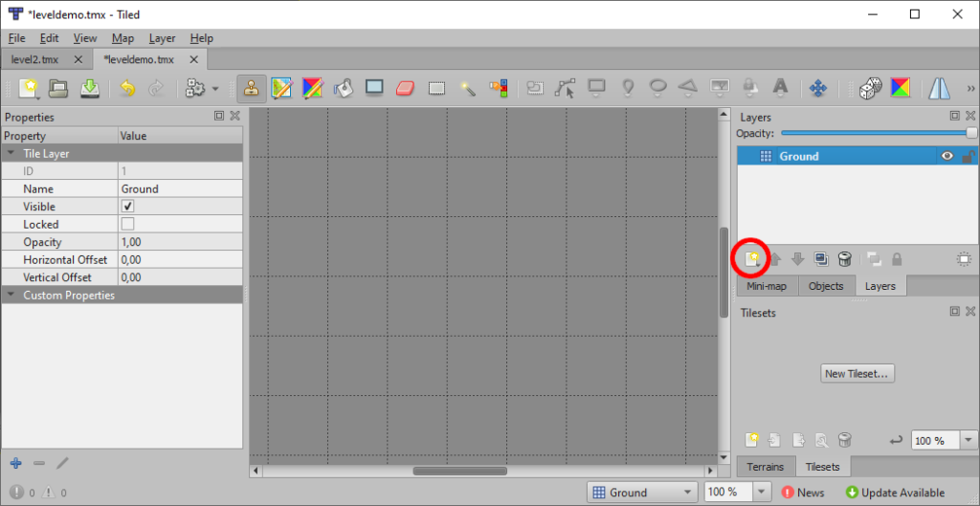This screenshot has height=506, width=980.
Task: Uncheck the Visible property checkbox
Action: [x=127, y=207]
